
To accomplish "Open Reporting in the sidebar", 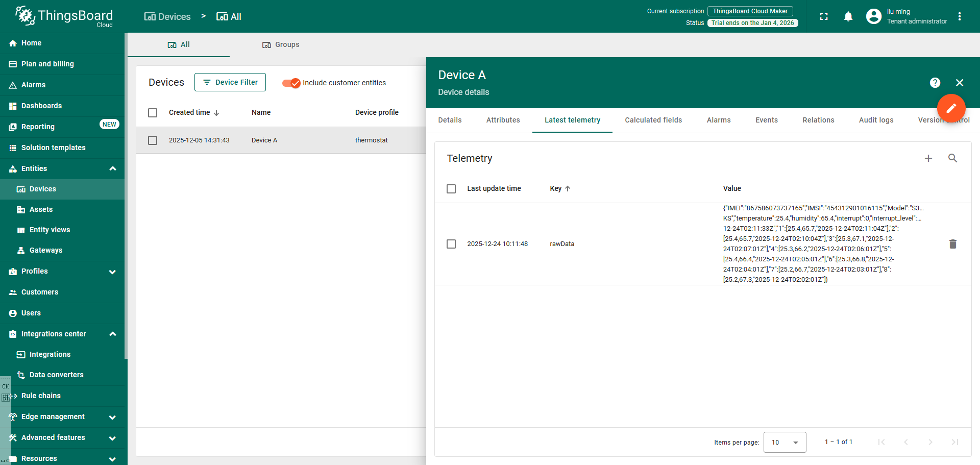I will [x=62, y=127].
